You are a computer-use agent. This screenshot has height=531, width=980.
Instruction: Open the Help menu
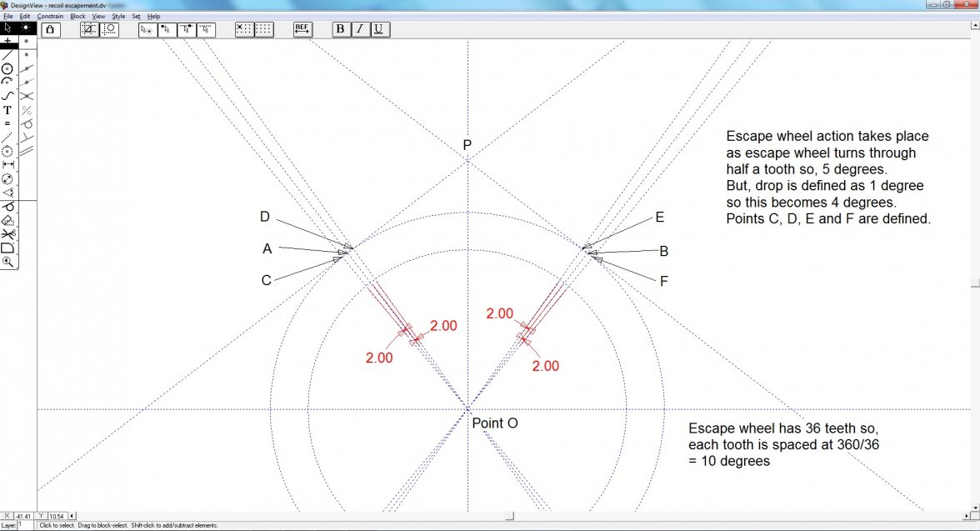(x=153, y=16)
